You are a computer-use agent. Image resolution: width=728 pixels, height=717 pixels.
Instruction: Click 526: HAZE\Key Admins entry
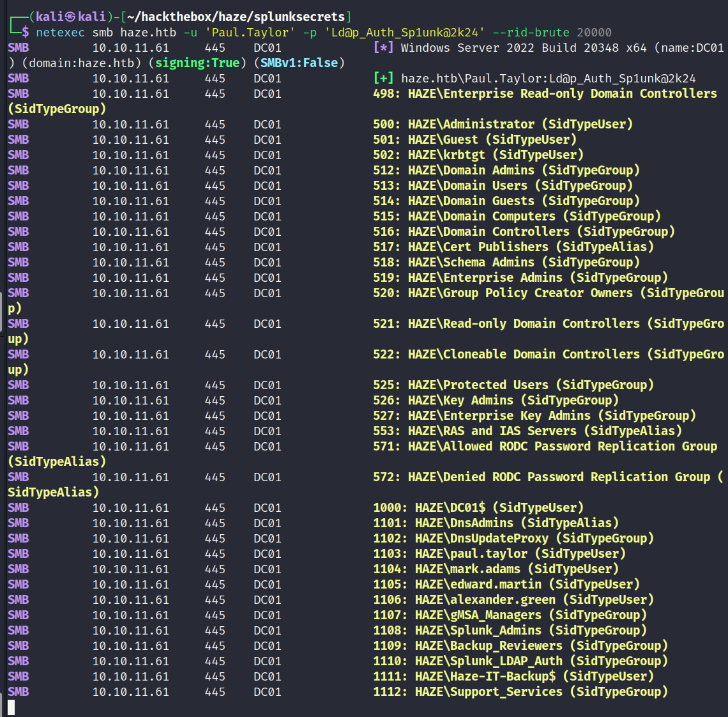tap(496, 401)
